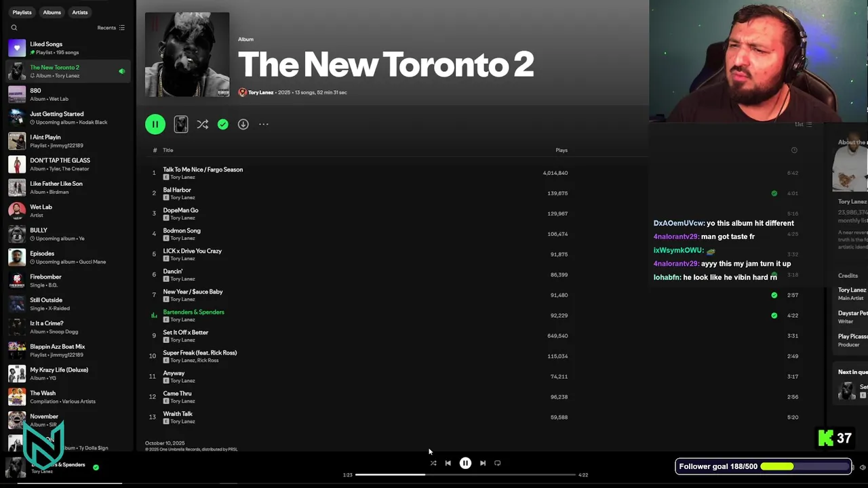Viewport: 868px width, 488px height.
Task: Mute with the speaker volume icon
Action: click(863, 467)
